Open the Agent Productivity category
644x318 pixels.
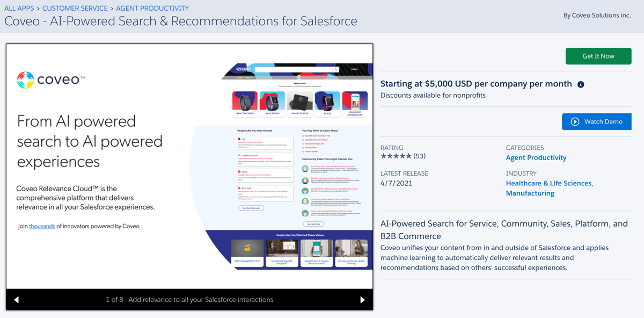(536, 157)
